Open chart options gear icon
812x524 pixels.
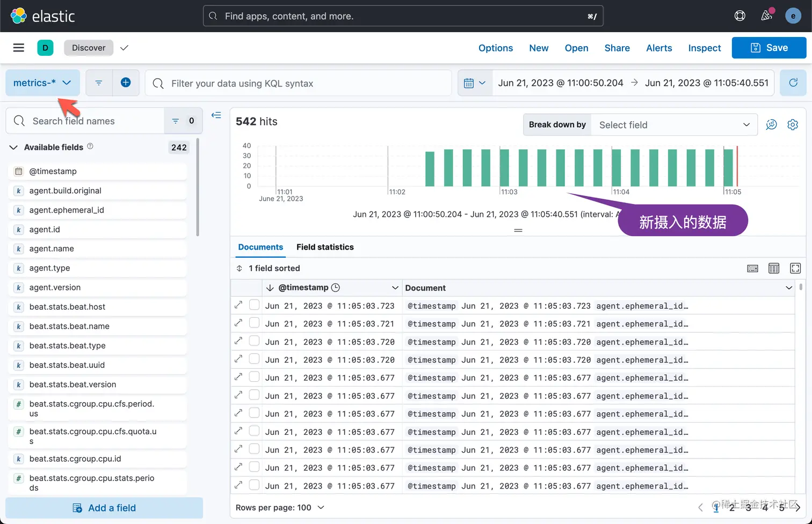pos(793,125)
